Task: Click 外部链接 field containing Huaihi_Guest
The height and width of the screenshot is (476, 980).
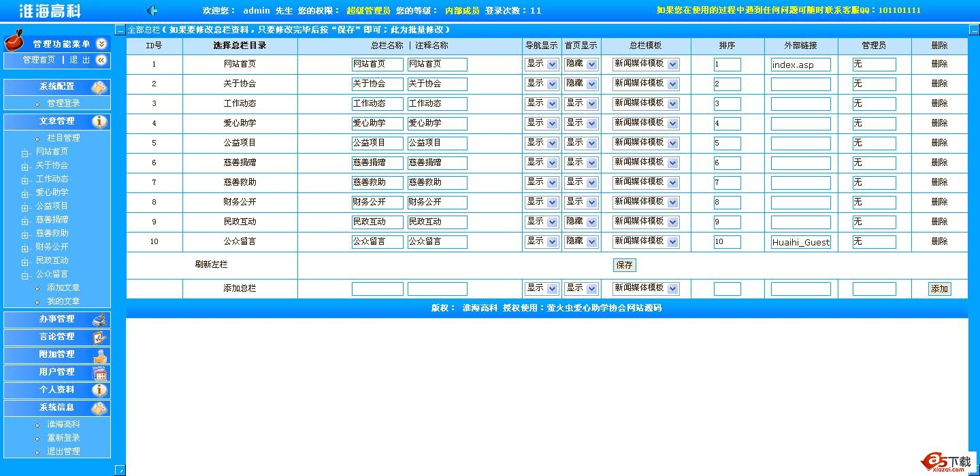Action: coord(801,242)
